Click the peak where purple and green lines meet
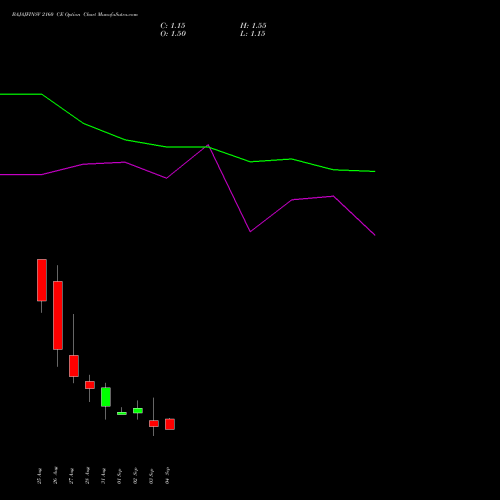500x500 pixels. (208, 146)
